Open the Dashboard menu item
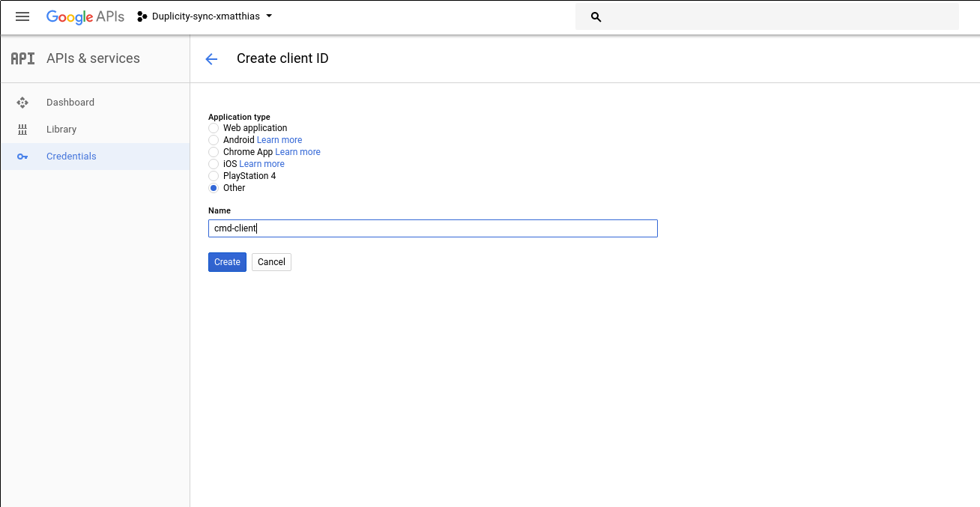 point(95,103)
